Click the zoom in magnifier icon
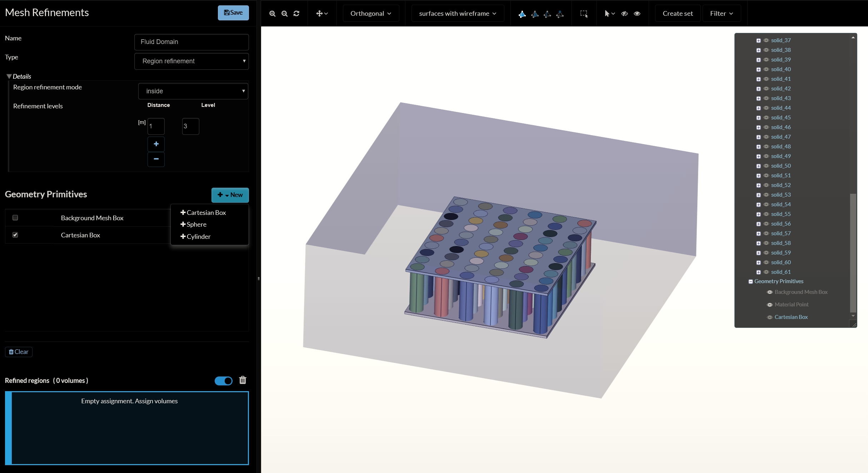 click(272, 14)
